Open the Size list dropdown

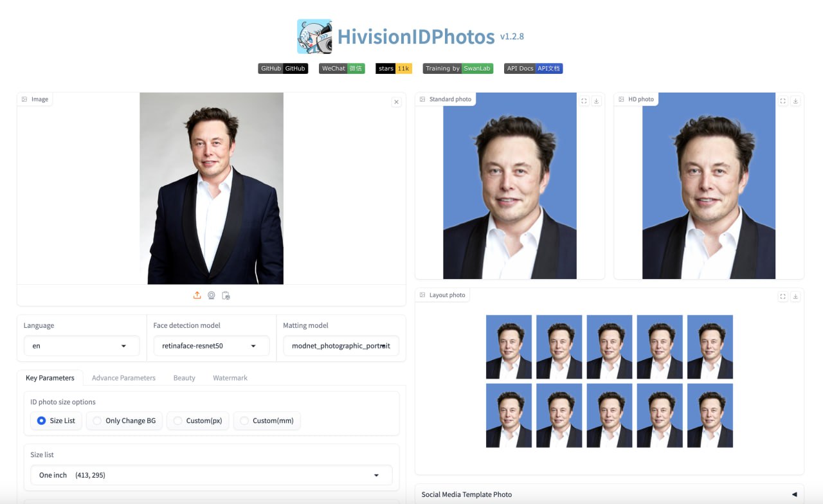(x=211, y=475)
